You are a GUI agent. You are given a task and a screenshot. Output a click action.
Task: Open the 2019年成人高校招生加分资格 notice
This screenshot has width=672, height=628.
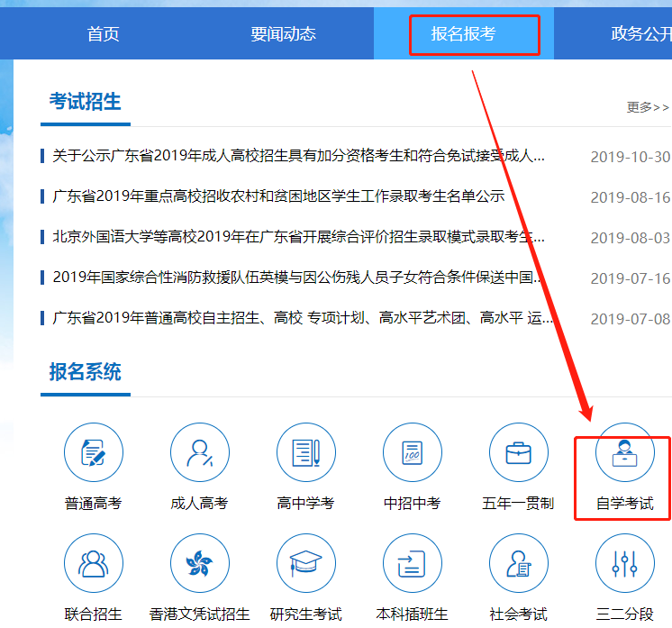coord(298,156)
